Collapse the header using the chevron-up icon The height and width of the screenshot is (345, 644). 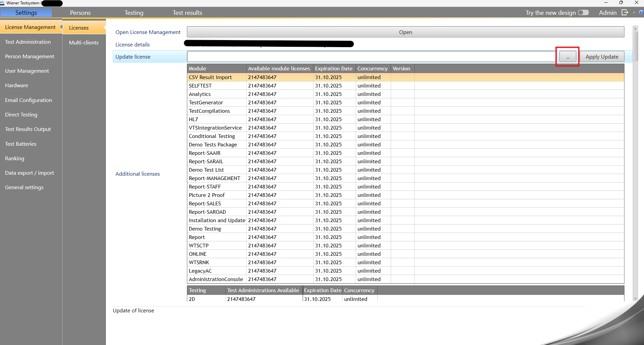(634, 12)
